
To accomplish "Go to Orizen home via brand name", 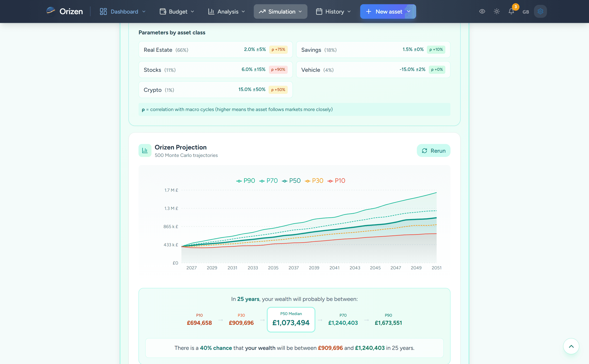I will pyautogui.click(x=71, y=11).
